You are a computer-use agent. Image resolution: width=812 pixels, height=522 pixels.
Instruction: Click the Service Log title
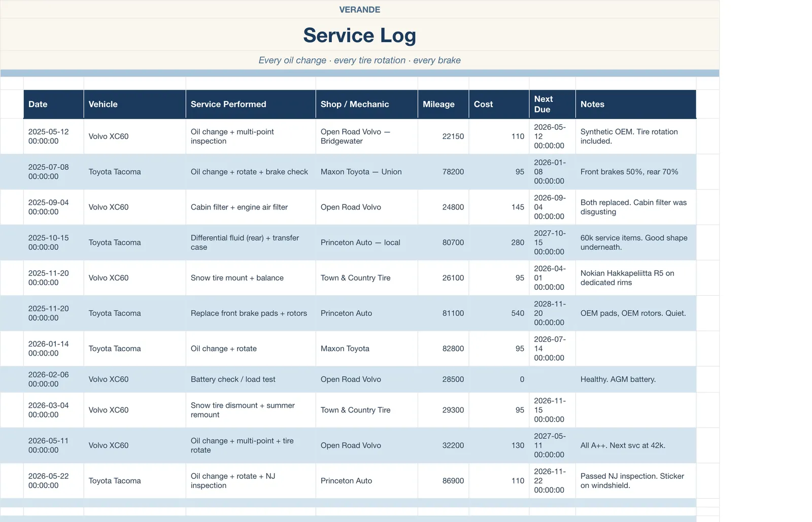(359, 35)
